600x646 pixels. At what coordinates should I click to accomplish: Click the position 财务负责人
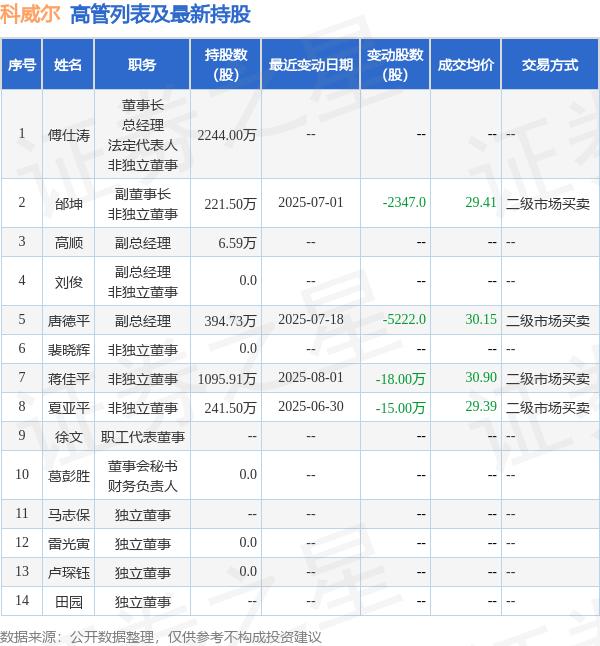pos(143,486)
